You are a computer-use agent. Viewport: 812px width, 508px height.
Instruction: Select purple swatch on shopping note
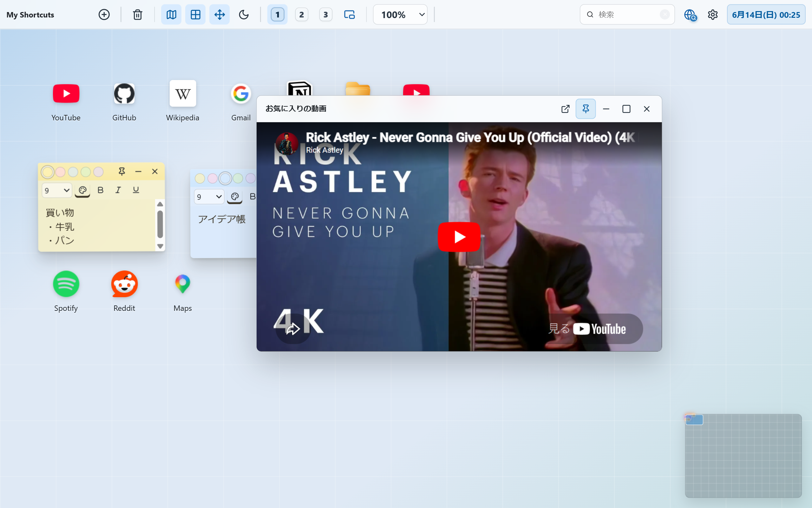98,172
